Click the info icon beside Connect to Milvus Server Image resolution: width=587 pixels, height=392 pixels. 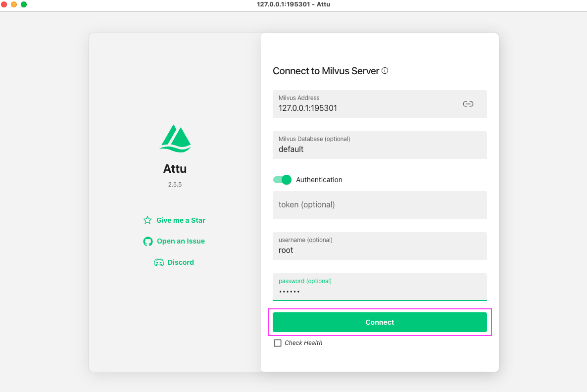385,71
